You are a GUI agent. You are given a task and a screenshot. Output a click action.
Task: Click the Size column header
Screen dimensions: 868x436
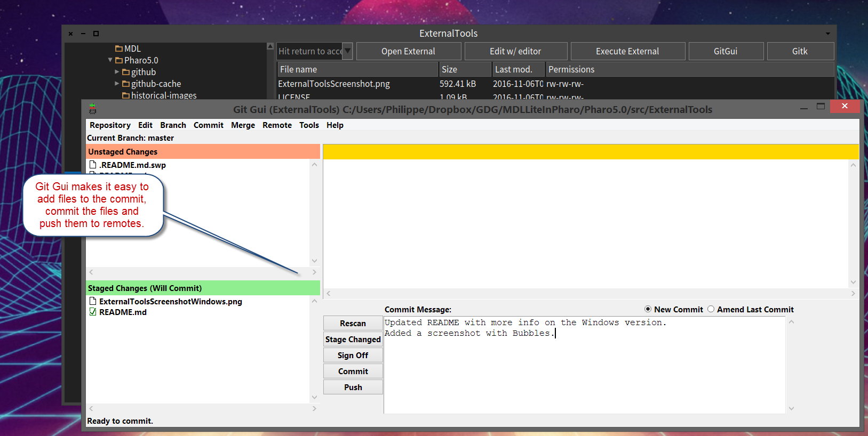pos(465,69)
